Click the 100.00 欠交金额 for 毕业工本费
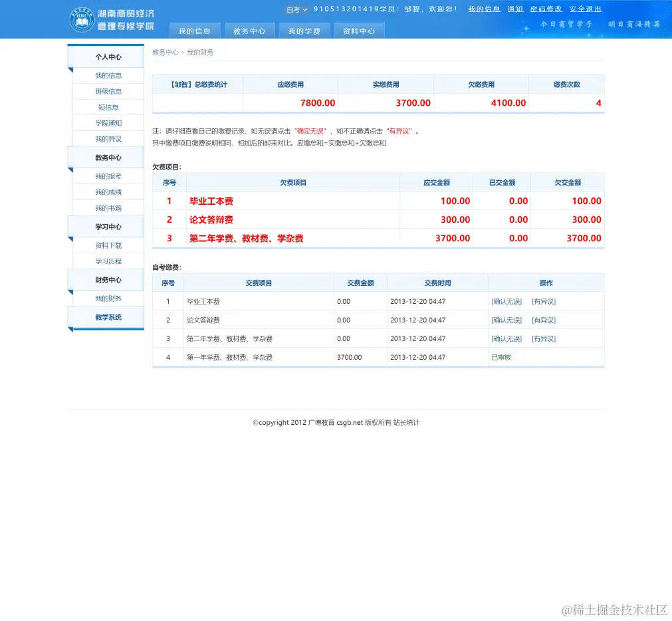This screenshot has width=672, height=621. click(587, 201)
